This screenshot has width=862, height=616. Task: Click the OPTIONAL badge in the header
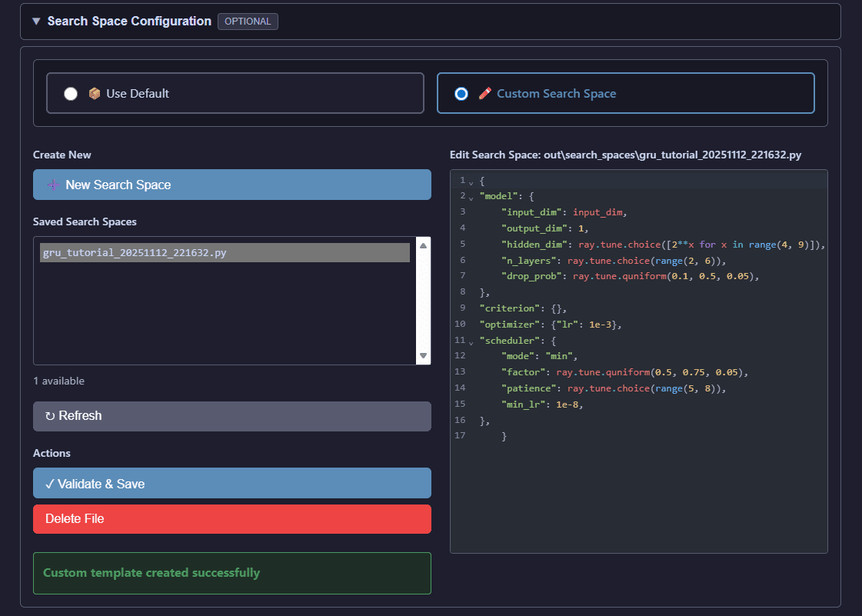[x=248, y=22]
